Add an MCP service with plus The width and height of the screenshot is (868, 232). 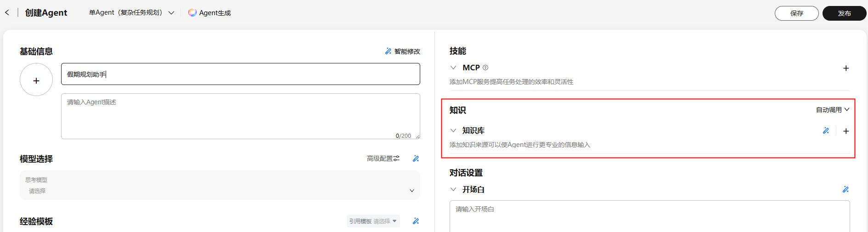[x=845, y=68]
